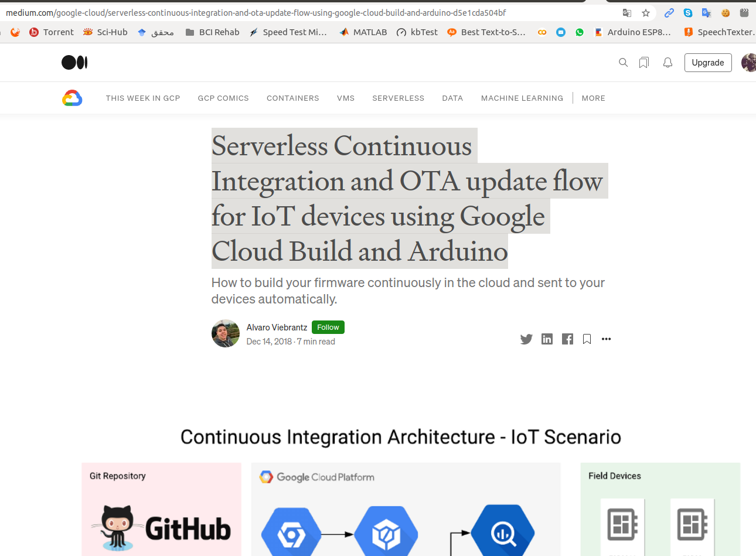Click the 'Dec 14, 2018' publish date
756x556 pixels.
click(x=269, y=342)
